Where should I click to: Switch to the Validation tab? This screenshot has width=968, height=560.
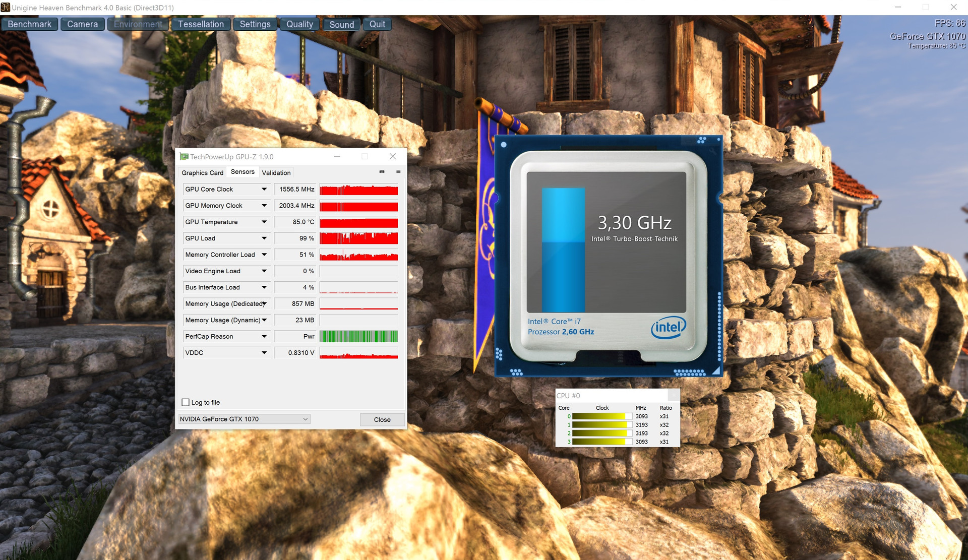(x=276, y=173)
